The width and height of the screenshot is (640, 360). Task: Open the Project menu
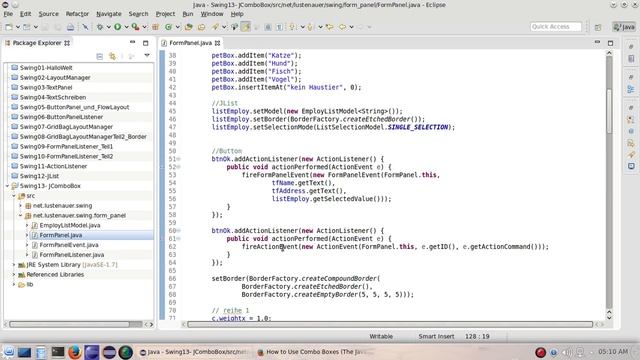165,14
